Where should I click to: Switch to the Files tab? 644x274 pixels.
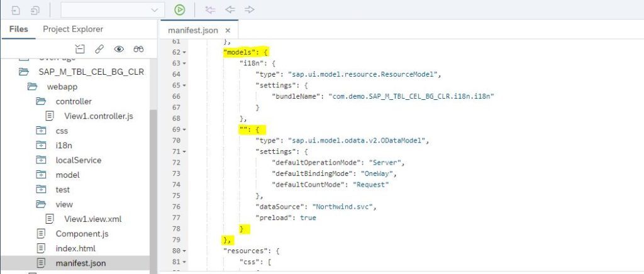tap(18, 29)
